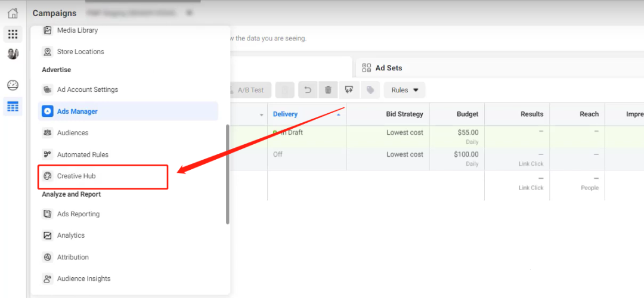Screen dimensions: 644x298
Task: Click the Attribution icon
Action: point(48,257)
